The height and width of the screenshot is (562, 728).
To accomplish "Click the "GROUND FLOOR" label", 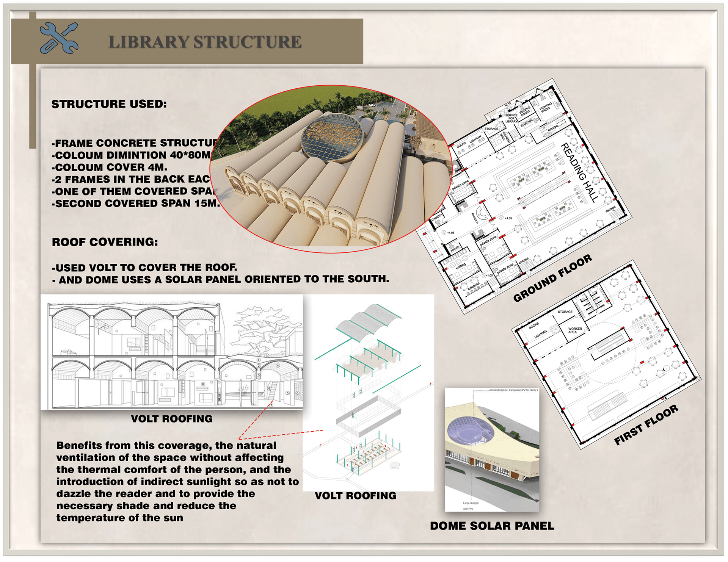I will coord(552,279).
